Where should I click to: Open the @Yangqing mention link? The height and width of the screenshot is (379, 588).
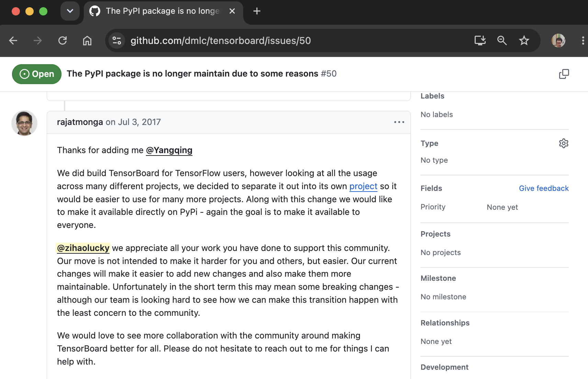[x=169, y=150]
